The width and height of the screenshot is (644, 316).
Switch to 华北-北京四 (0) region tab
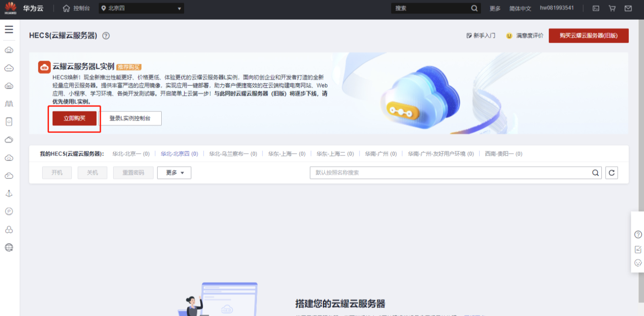[179, 154]
